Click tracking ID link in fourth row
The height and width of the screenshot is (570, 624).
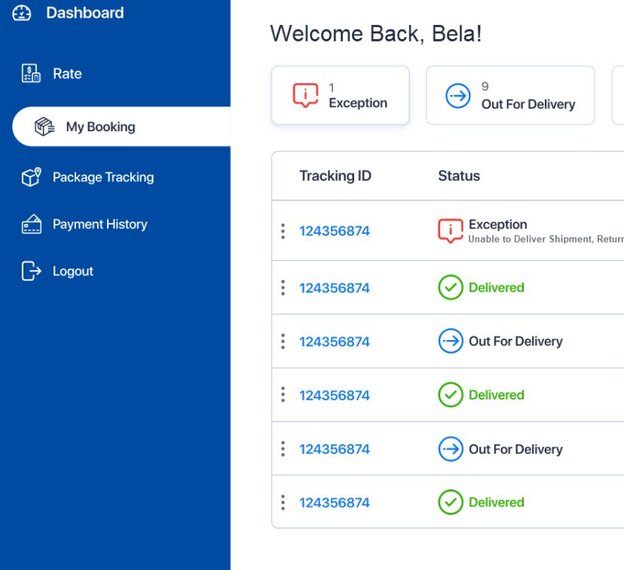(334, 395)
